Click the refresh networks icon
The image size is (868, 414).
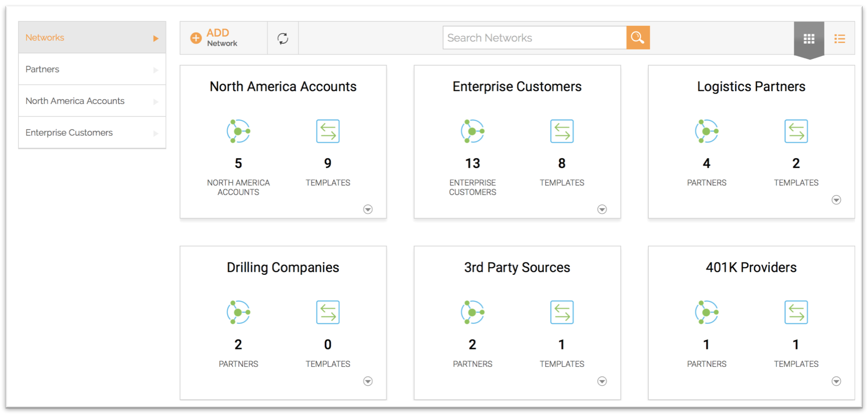click(x=283, y=37)
